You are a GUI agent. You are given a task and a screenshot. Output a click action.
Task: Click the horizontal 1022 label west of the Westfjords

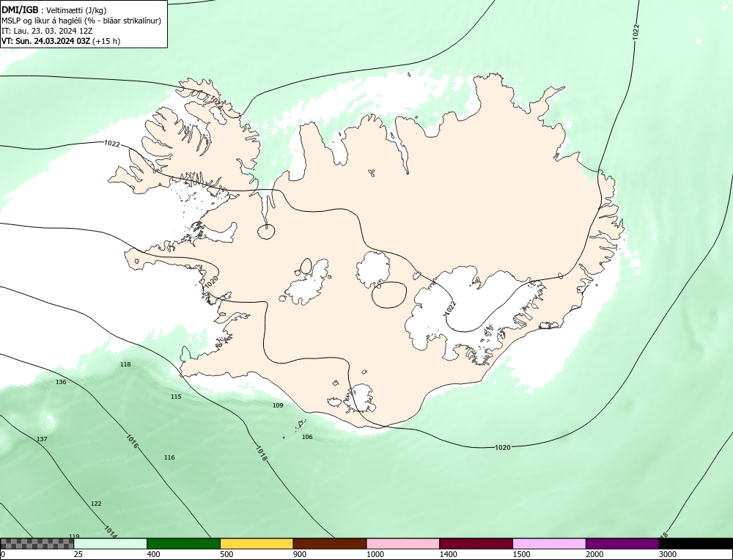pos(112,144)
